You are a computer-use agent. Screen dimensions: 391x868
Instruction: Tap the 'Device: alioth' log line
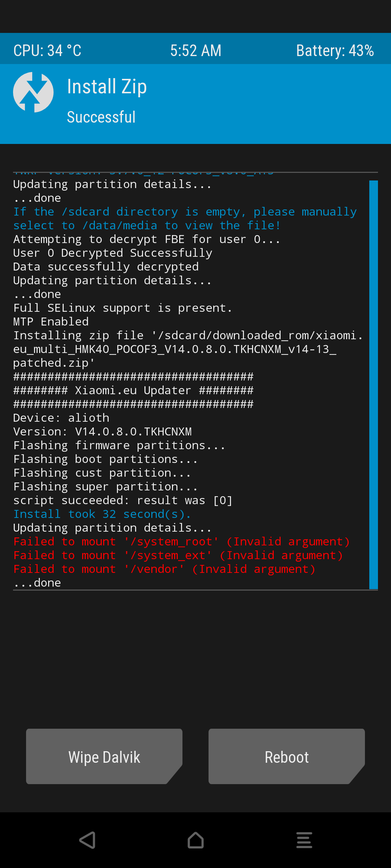click(x=61, y=418)
